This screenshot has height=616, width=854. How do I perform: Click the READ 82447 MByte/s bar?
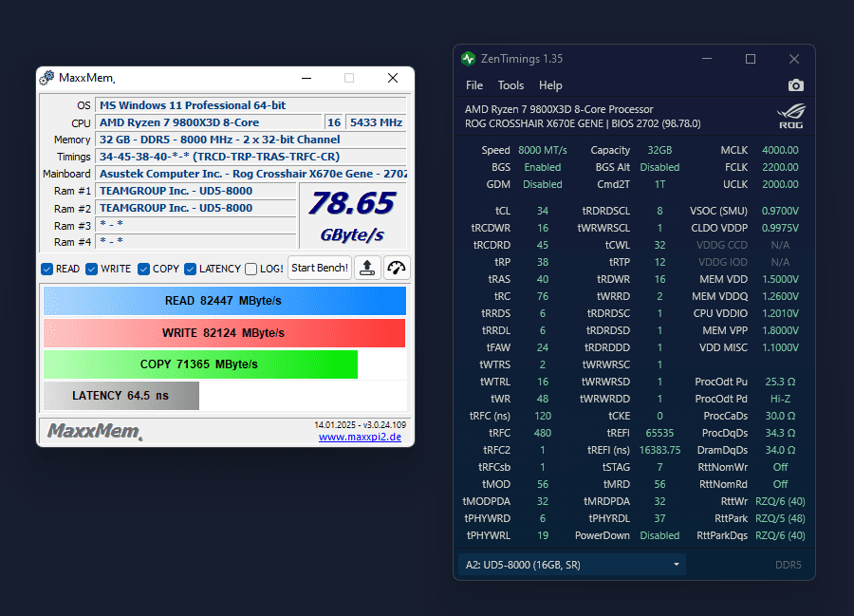[x=225, y=301]
